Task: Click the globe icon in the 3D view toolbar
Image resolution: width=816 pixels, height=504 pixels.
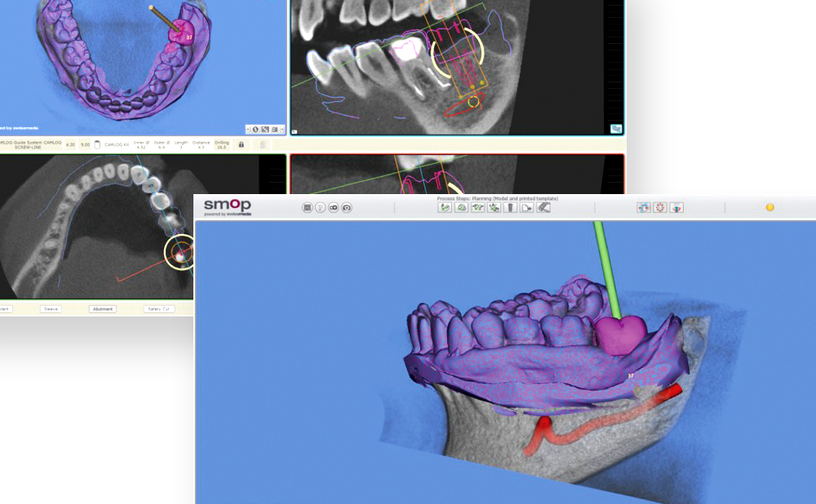Action: pos(255,129)
